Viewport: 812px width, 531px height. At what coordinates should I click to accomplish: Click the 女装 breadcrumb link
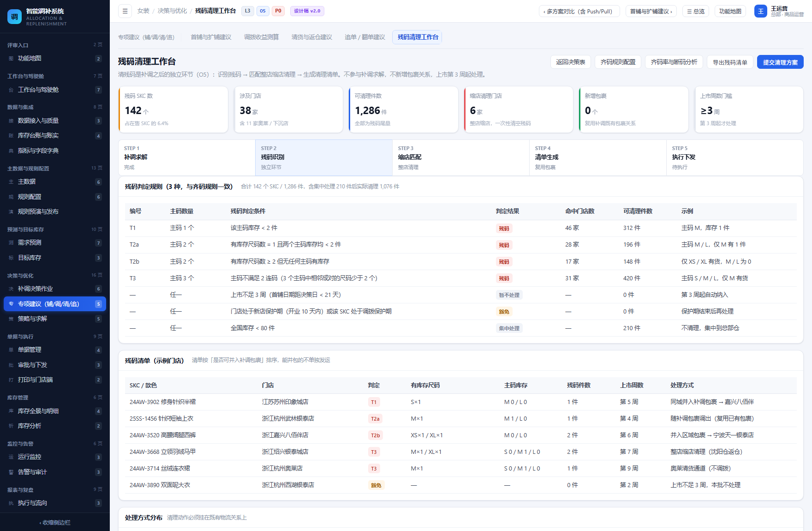click(x=143, y=11)
